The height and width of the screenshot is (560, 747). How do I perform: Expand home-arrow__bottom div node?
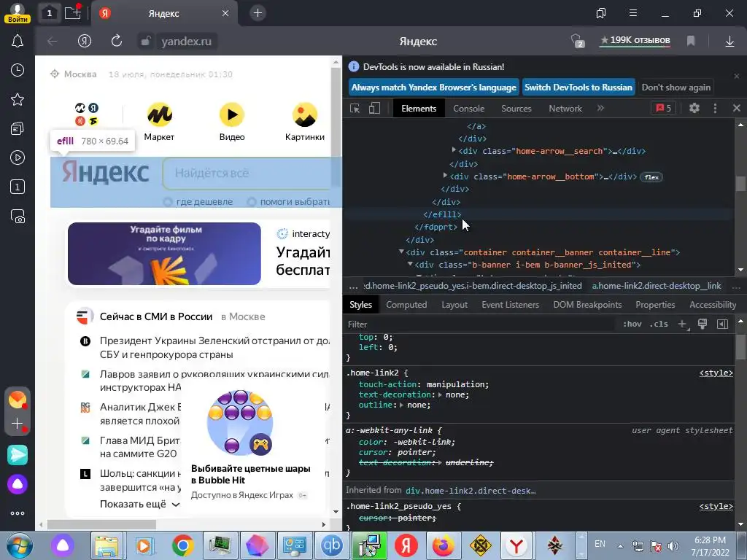445,175
